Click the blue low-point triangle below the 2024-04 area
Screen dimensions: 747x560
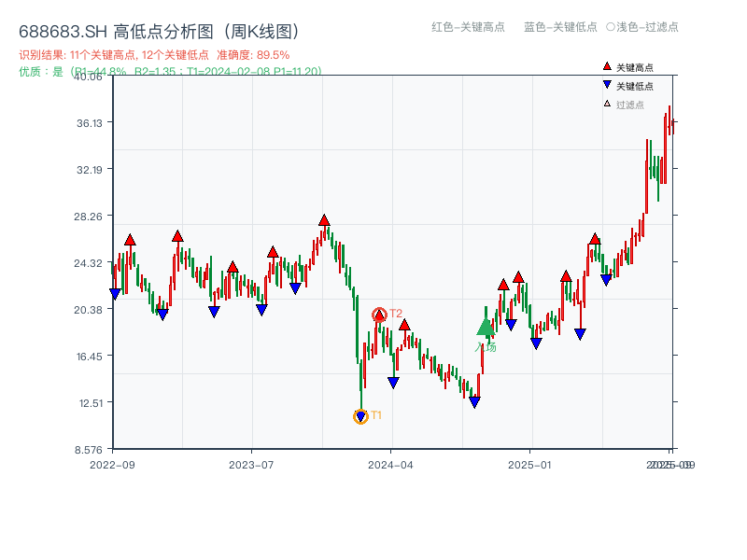pyautogui.click(x=392, y=380)
